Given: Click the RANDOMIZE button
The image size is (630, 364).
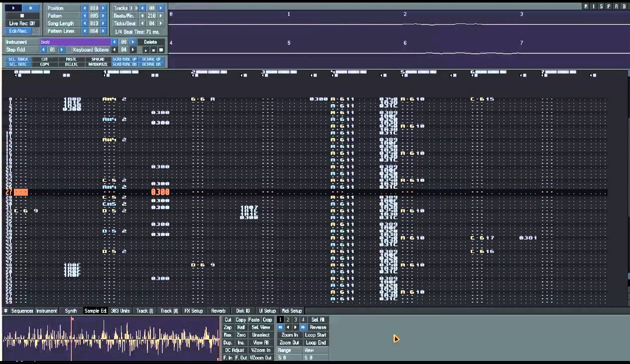Looking at the screenshot, I should [98, 64].
